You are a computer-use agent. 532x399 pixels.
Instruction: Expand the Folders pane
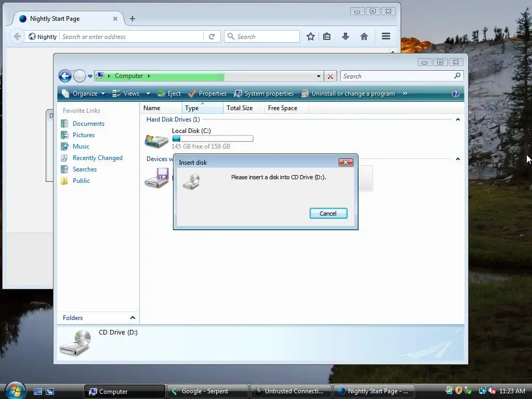click(x=132, y=317)
